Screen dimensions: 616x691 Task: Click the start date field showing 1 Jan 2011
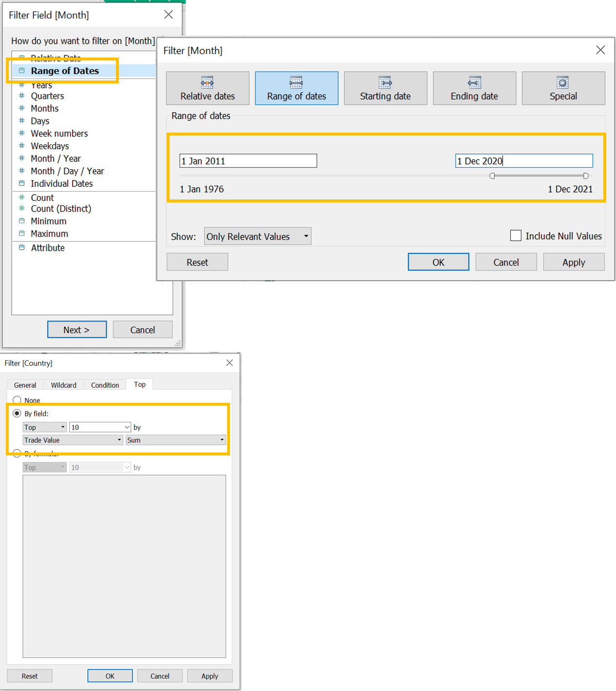click(248, 161)
